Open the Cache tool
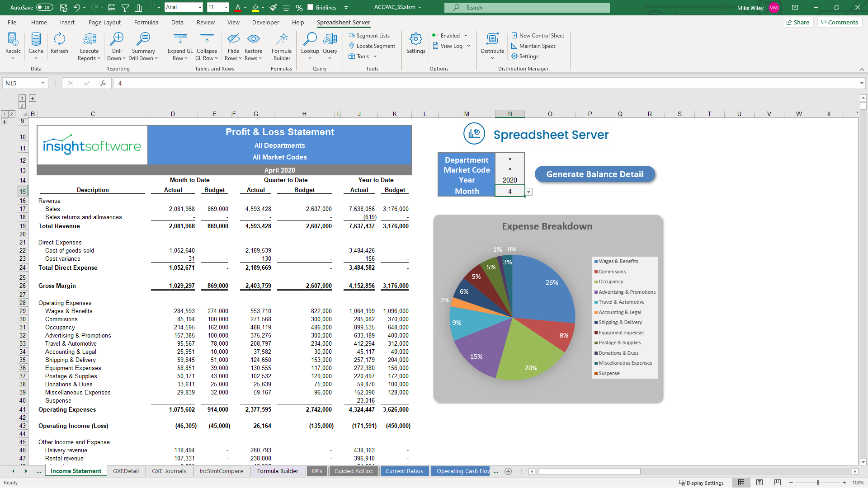This screenshot has width=868, height=488. 36,46
